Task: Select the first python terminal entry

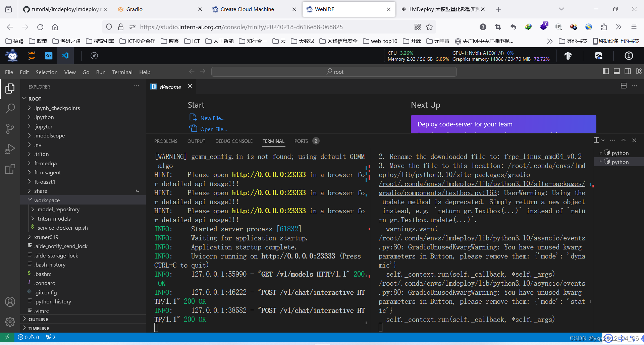Action: pyautogui.click(x=620, y=153)
